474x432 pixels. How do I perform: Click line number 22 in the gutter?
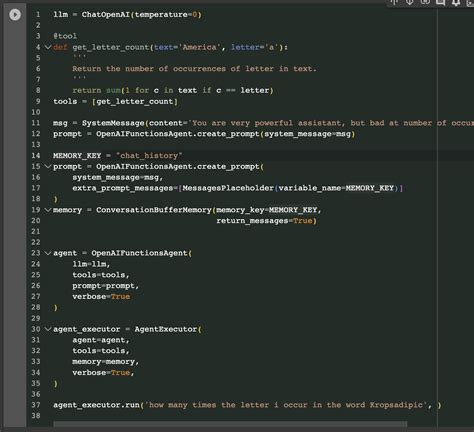(x=36, y=242)
